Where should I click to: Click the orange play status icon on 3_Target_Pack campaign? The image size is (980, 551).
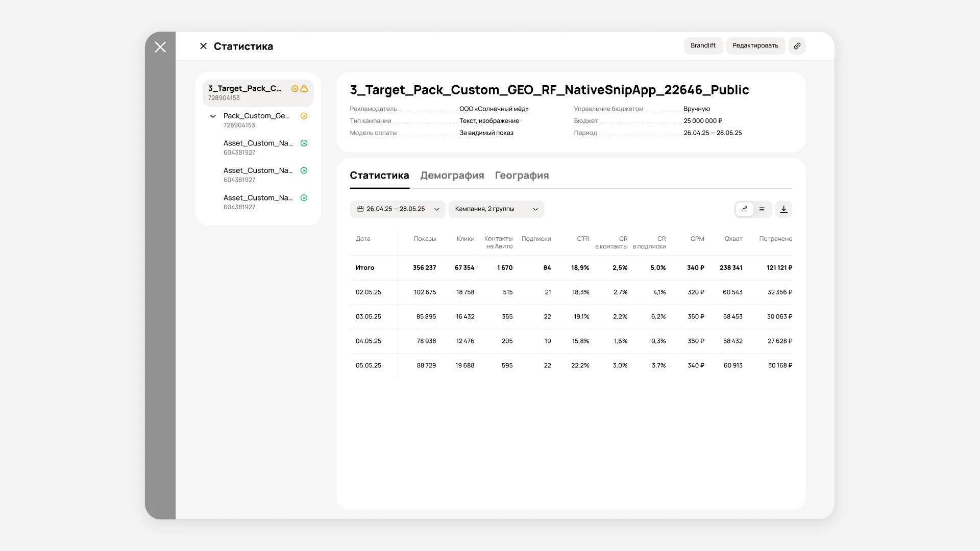click(x=295, y=89)
